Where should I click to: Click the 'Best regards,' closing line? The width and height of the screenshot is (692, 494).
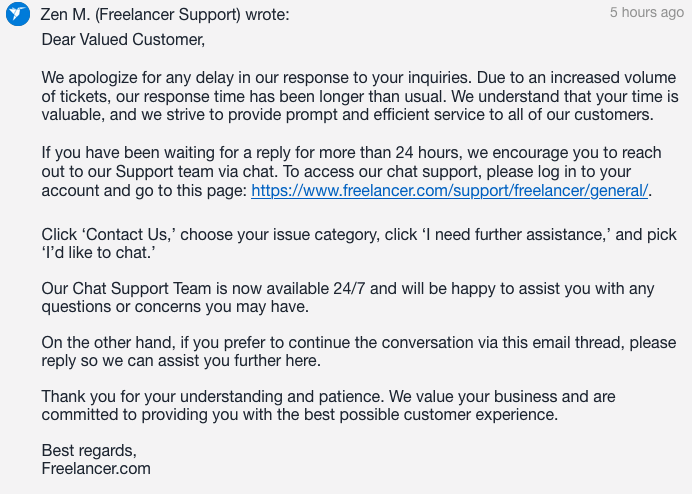coord(89,450)
